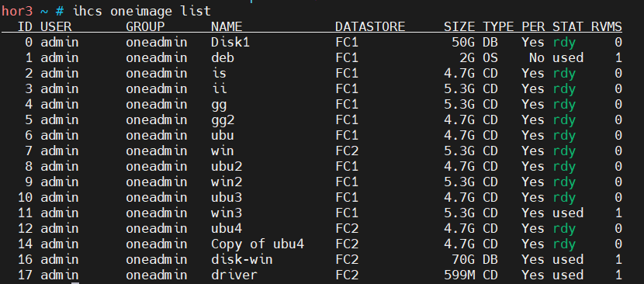Click the image name Disk1
The height and width of the screenshot is (284, 644).
pyautogui.click(x=230, y=43)
